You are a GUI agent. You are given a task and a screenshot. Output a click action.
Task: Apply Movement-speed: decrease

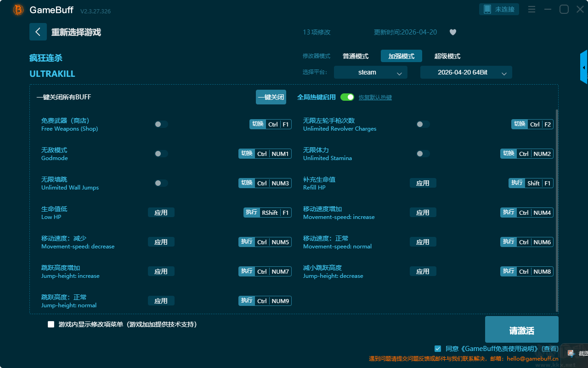[161, 242]
